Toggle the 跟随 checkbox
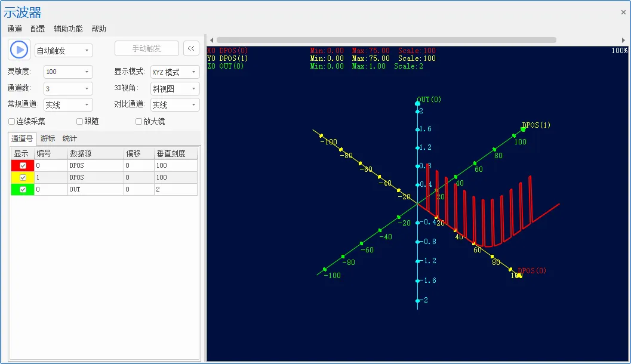The width and height of the screenshot is (631, 364). [x=79, y=122]
